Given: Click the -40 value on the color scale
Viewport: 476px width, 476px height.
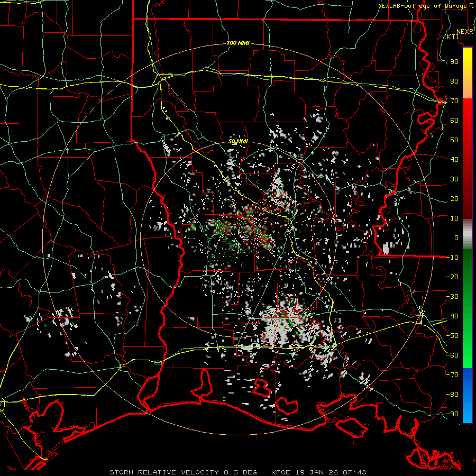Looking at the screenshot, I should pyautogui.click(x=452, y=316).
